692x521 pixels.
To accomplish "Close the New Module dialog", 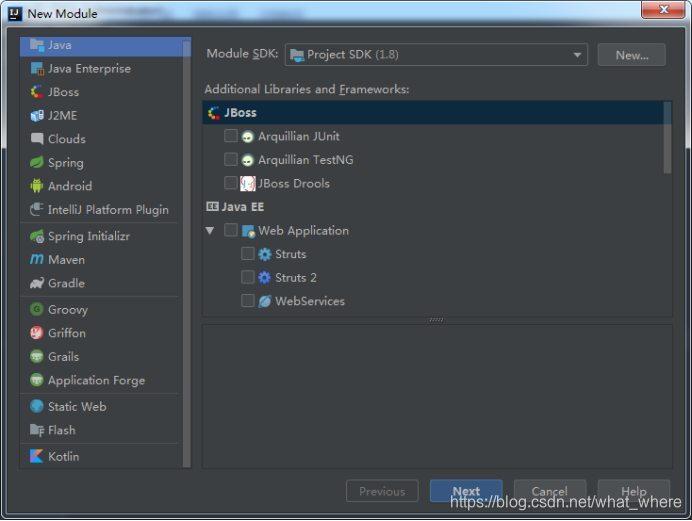I will click(x=663, y=9).
